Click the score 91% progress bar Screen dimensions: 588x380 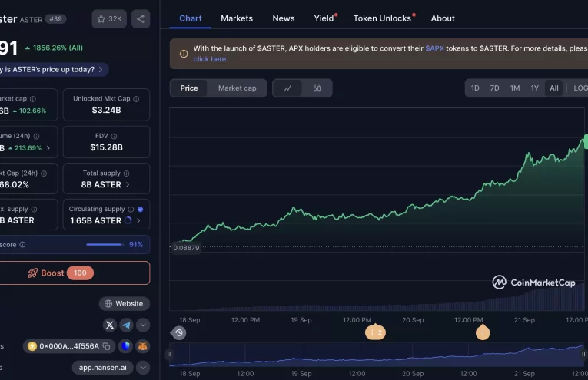[x=105, y=244]
